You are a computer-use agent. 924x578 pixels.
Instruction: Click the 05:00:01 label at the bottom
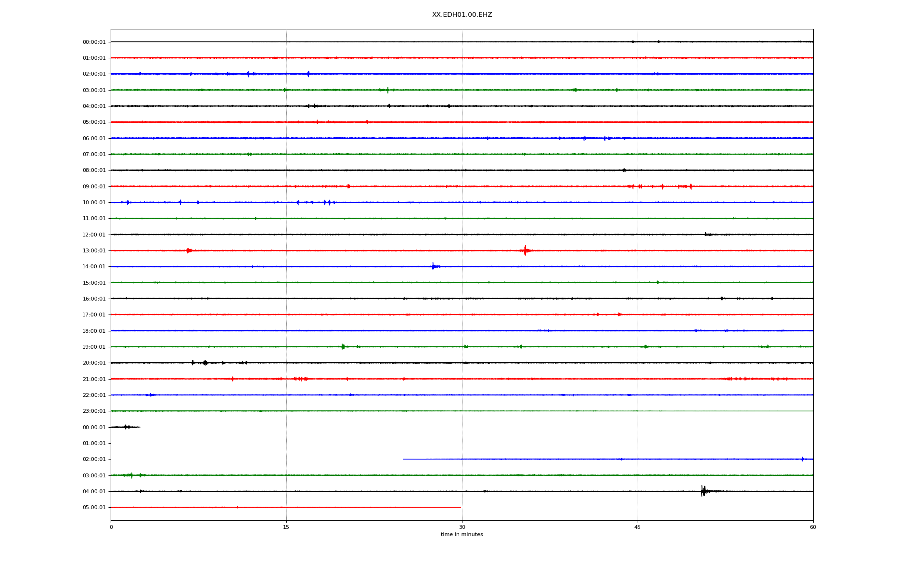coord(94,507)
